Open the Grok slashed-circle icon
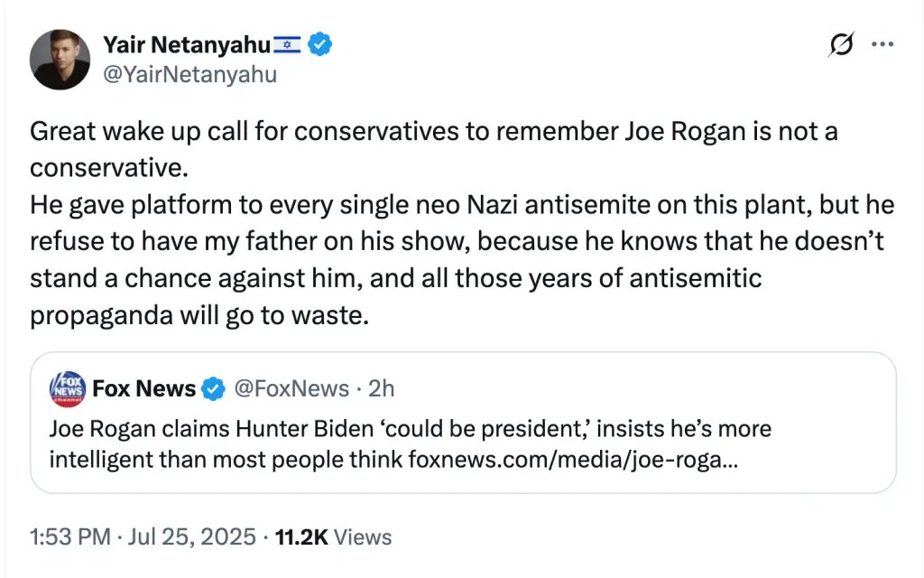The image size is (924, 578). (x=840, y=46)
